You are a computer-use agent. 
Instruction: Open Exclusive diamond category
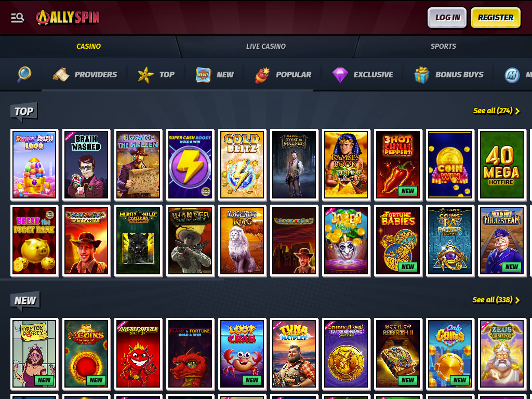[363, 75]
